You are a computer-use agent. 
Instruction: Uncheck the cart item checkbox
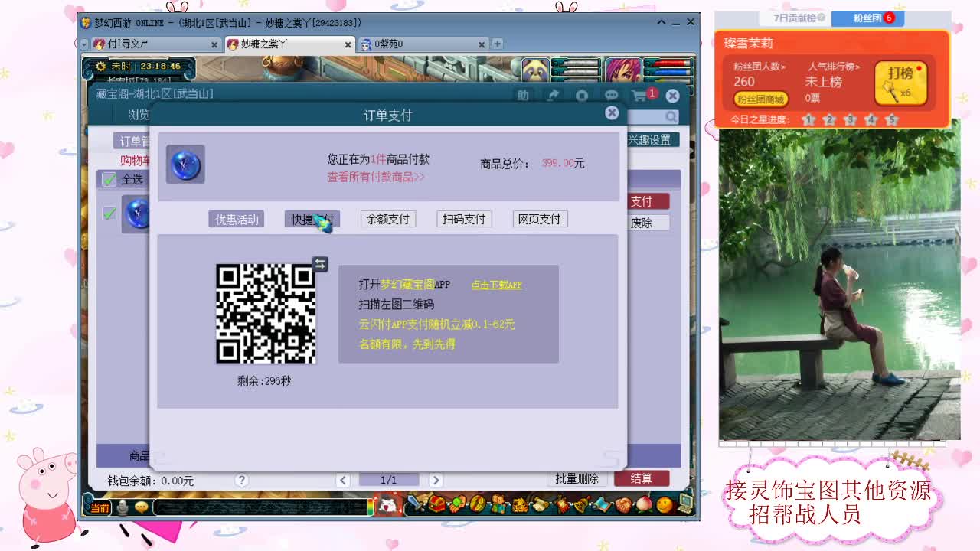tap(109, 214)
